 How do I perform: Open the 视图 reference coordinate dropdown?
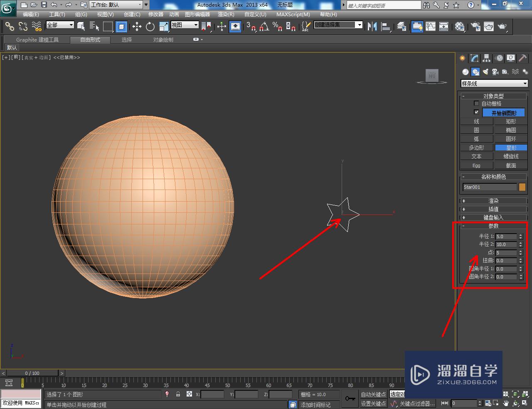pyautogui.click(x=185, y=25)
